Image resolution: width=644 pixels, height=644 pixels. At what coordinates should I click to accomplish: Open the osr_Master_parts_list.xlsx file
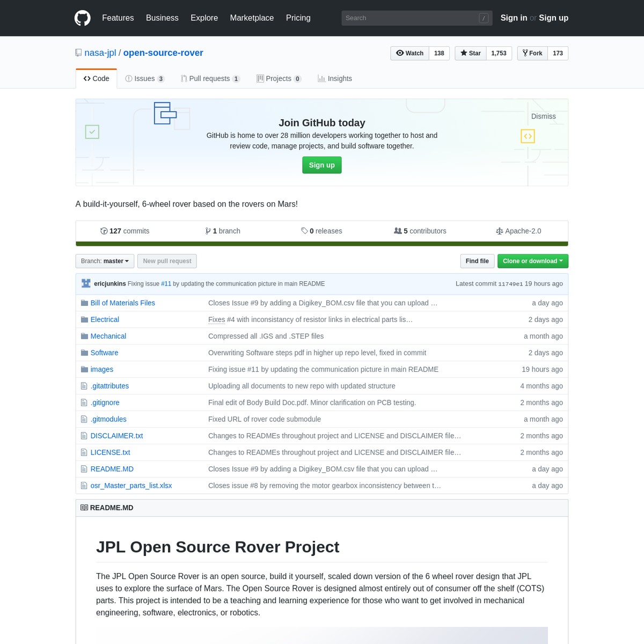(x=131, y=486)
